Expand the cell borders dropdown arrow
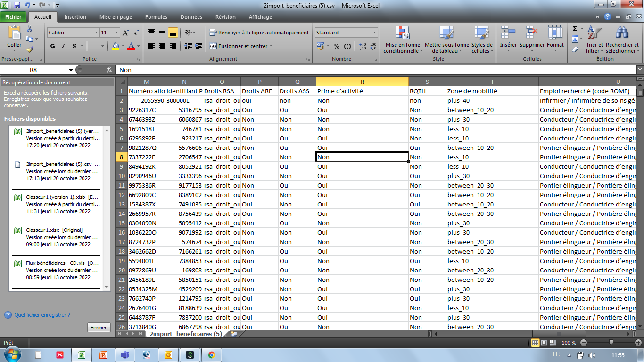Image resolution: width=644 pixels, height=362 pixels. [x=102, y=46]
